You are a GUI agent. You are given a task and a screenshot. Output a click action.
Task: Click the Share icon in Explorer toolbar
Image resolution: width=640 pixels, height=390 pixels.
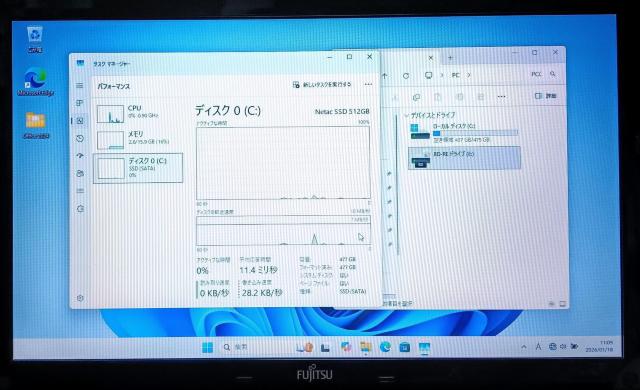pos(481,97)
